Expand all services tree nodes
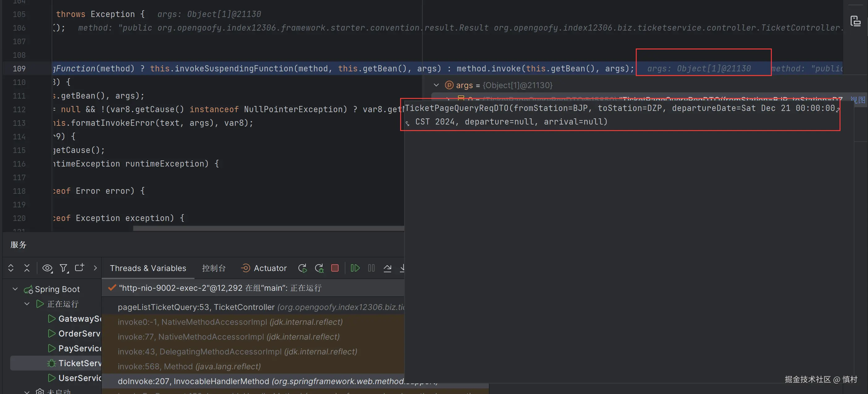The width and height of the screenshot is (868, 394). coord(11,268)
